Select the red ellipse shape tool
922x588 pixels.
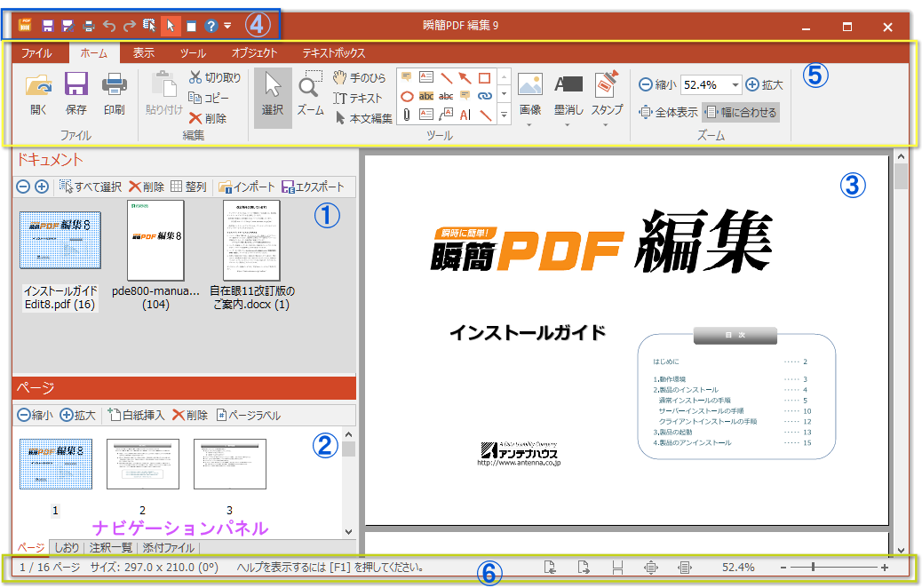407,97
